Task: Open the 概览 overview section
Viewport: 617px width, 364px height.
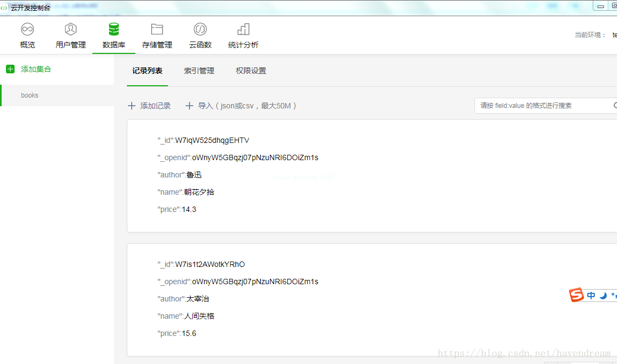Action: click(x=28, y=36)
